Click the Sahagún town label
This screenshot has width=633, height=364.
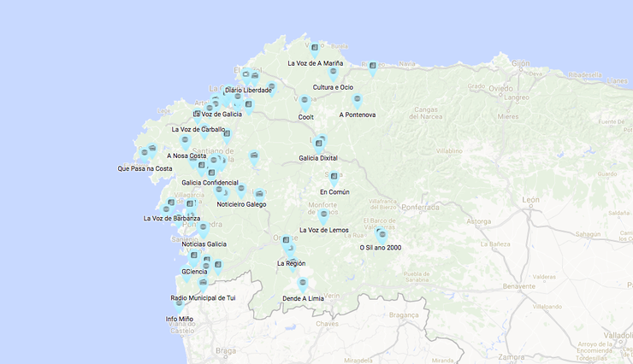(x=588, y=234)
